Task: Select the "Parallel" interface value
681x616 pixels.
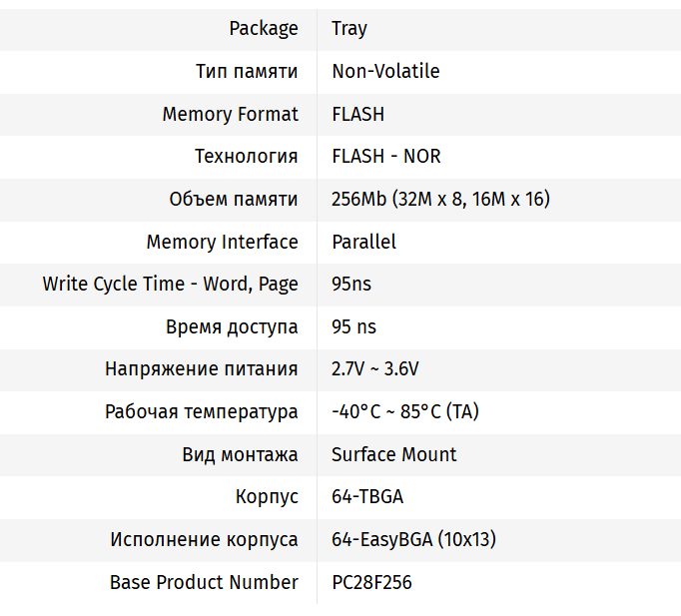Action: 363,242
